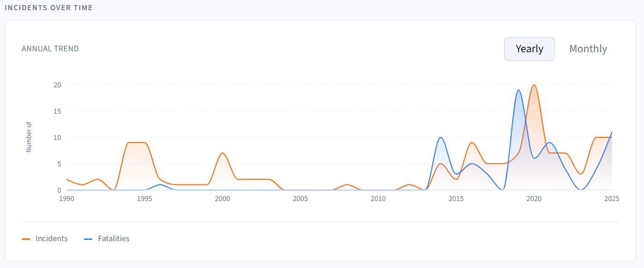Click the "Number of" y-axis title
This screenshot has width=644, height=268.
tap(29, 137)
